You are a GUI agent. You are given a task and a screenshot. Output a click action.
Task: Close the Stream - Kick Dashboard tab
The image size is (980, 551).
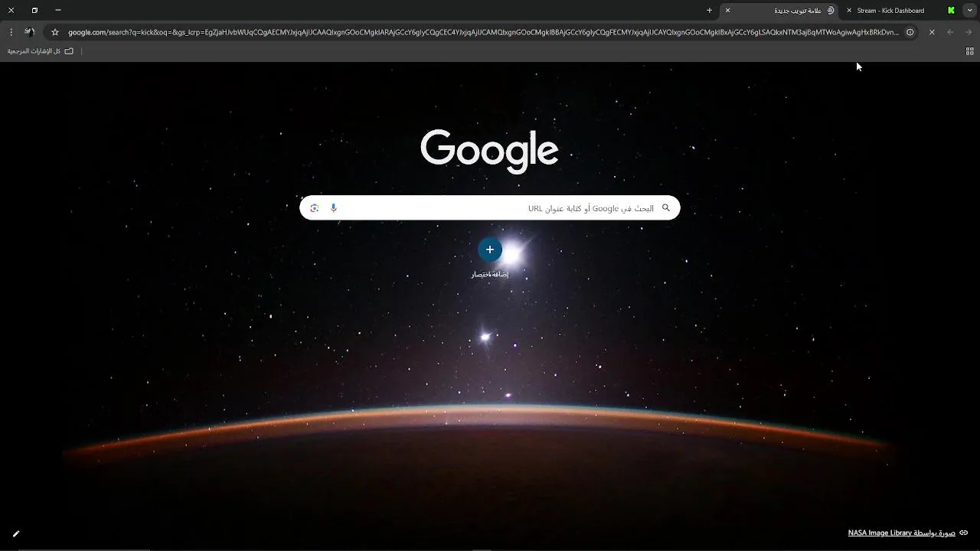click(x=849, y=11)
